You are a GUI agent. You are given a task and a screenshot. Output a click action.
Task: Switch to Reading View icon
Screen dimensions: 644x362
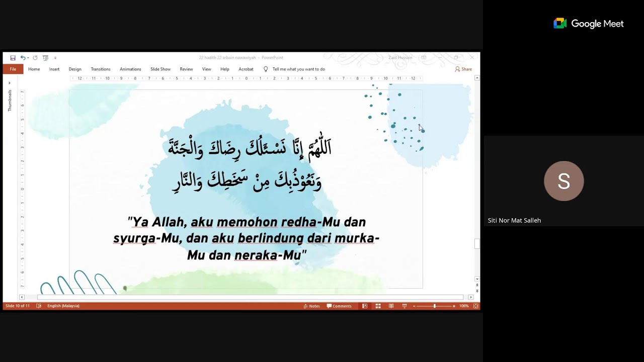[391, 306]
